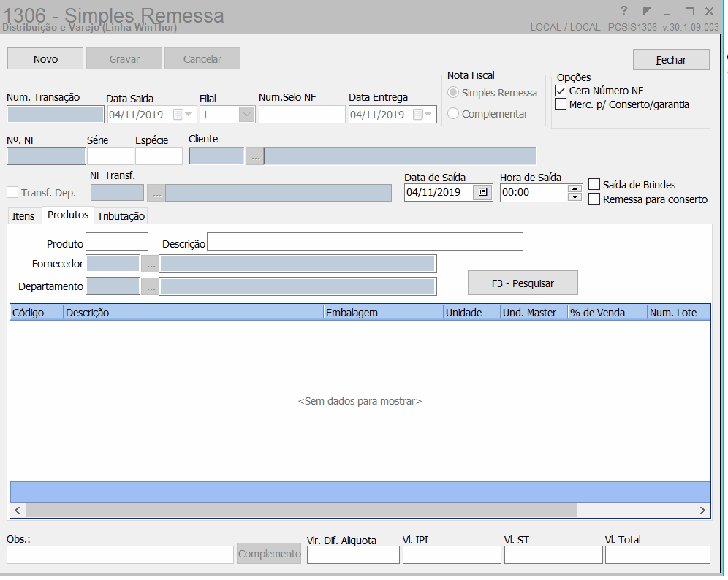The height and width of the screenshot is (580, 728).
Task: Click the Vl. ST field
Action: point(553,555)
